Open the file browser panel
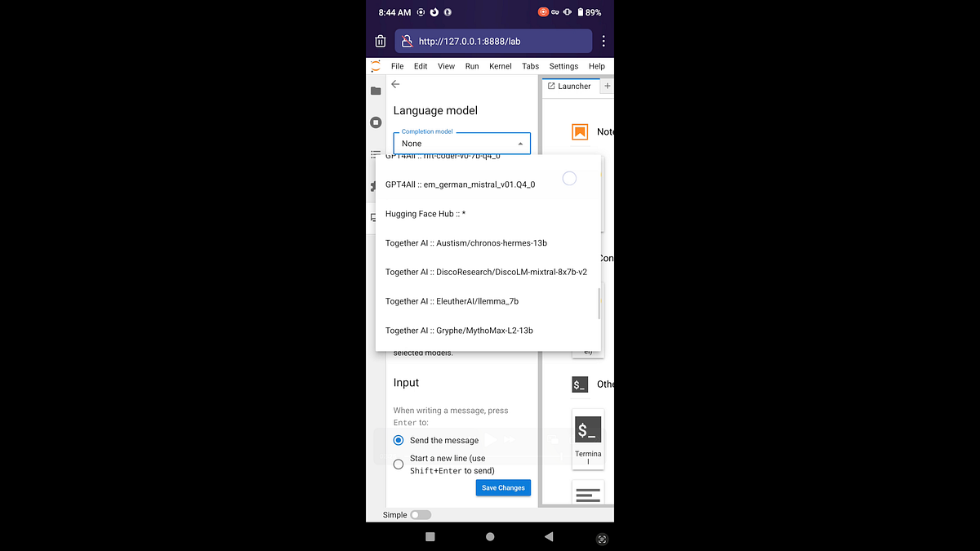The width and height of the screenshot is (980, 551). (375, 91)
